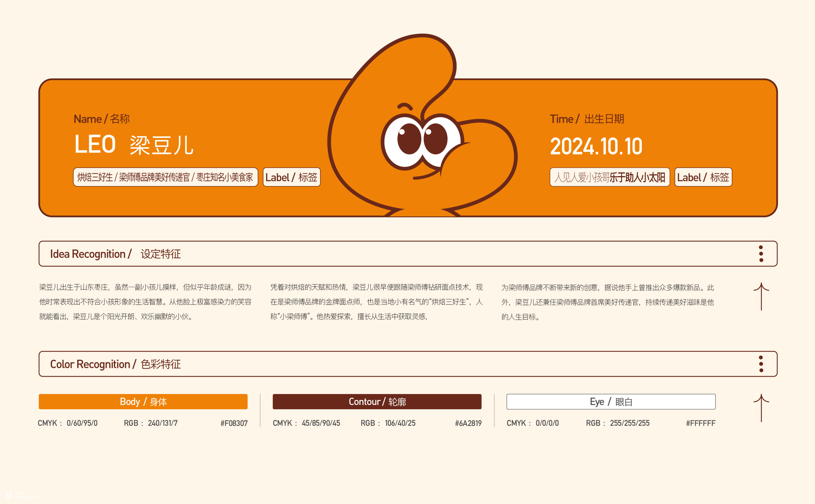Click Label / 标签 tag beside 乐于助人小太阳
The height and width of the screenshot is (504, 815).
[x=703, y=177]
